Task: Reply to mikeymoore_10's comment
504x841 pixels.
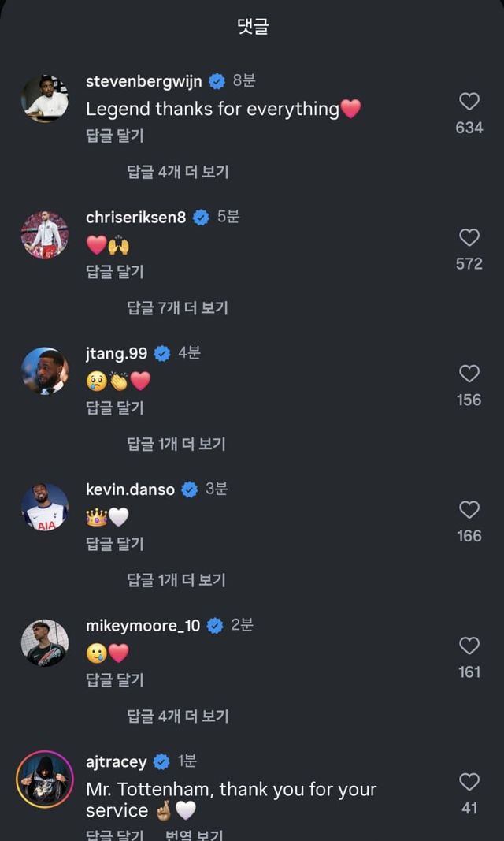Action: click(115, 679)
